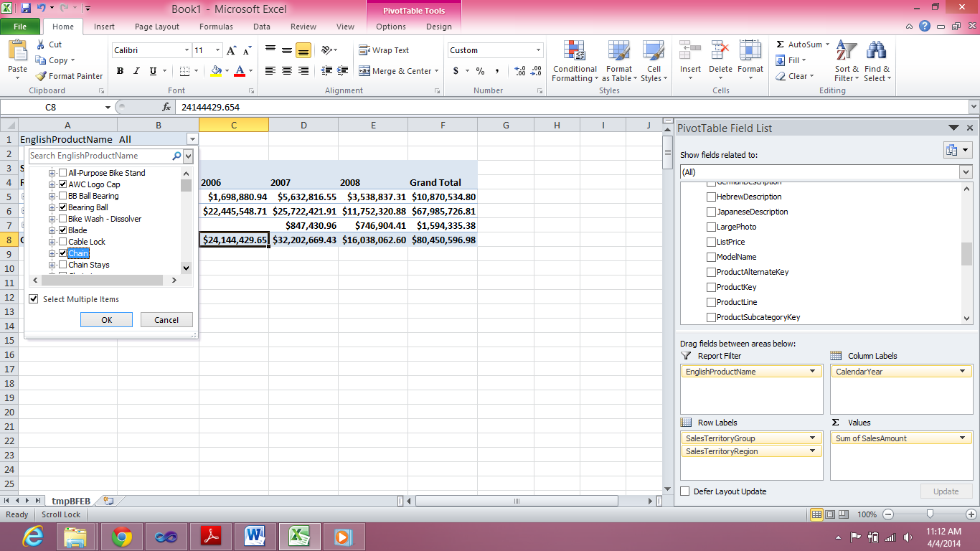This screenshot has width=980, height=551.
Task: Click the Excel Help question mark icon
Action: point(925,27)
